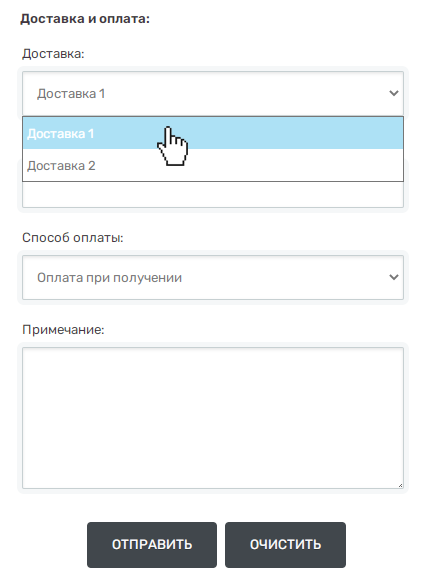
Task: Click the Примечание: field label
Action: click(x=63, y=330)
